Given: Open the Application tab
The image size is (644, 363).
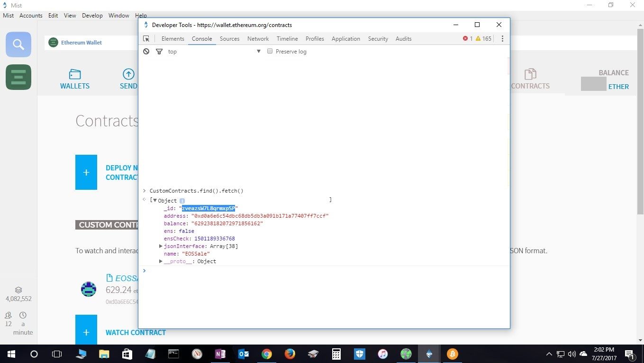Looking at the screenshot, I should click(346, 39).
